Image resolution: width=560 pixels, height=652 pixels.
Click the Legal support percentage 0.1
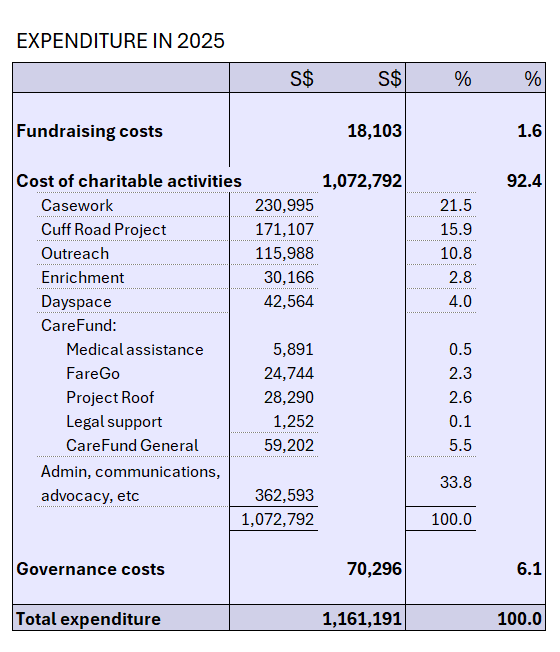(x=460, y=421)
